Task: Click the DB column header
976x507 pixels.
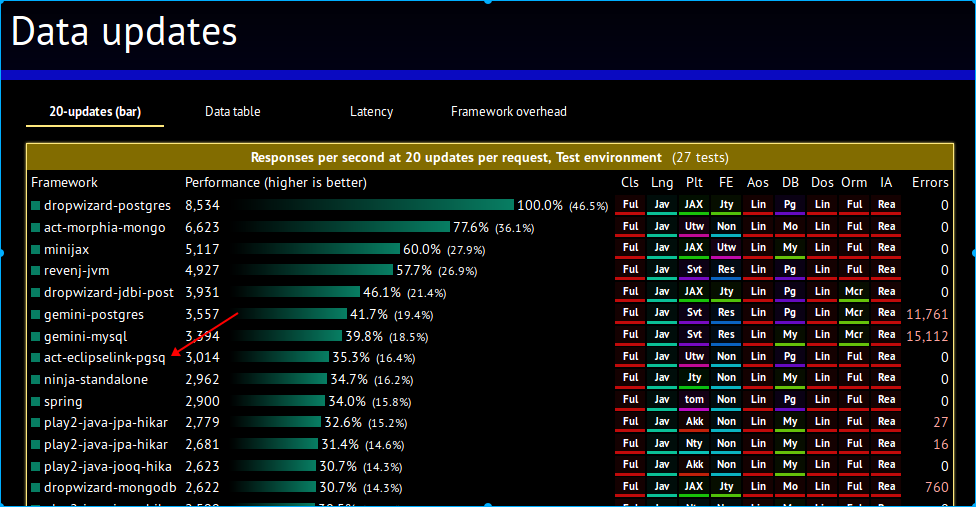Action: tap(791, 182)
